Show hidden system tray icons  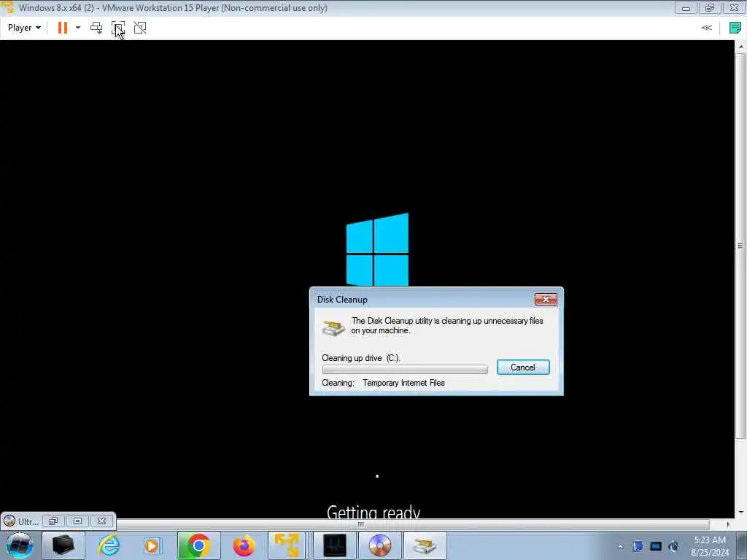point(620,547)
